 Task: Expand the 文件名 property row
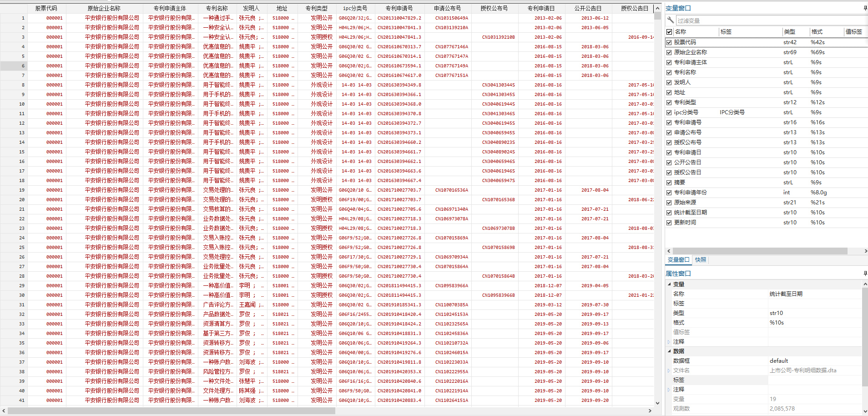pyautogui.click(x=669, y=370)
